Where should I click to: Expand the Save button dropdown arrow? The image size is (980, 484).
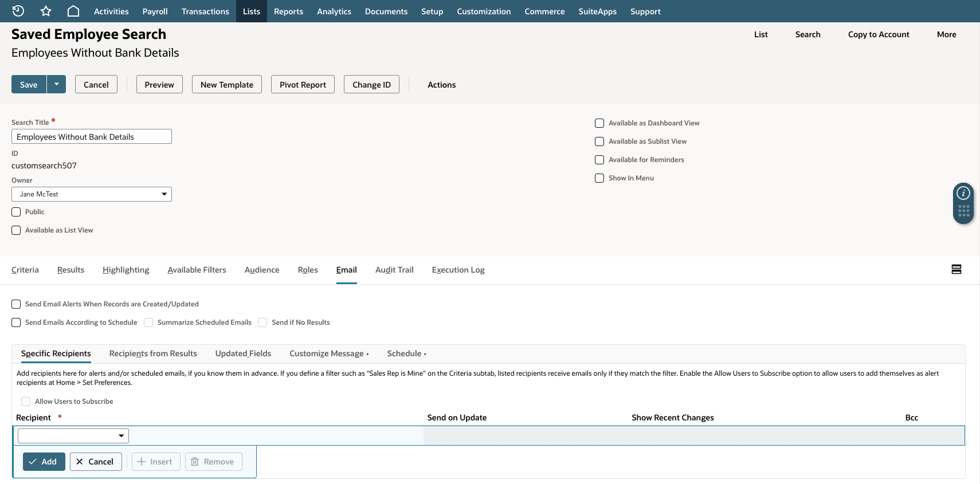click(x=57, y=84)
